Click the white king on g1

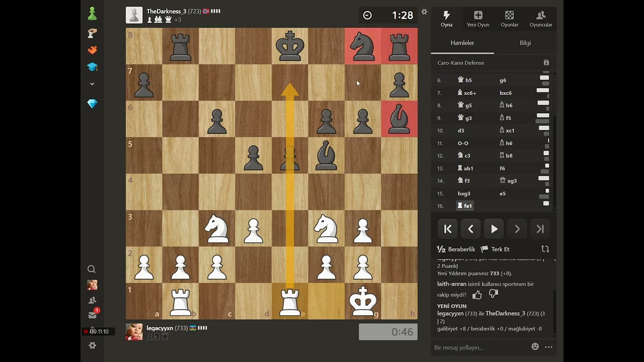[363, 301]
